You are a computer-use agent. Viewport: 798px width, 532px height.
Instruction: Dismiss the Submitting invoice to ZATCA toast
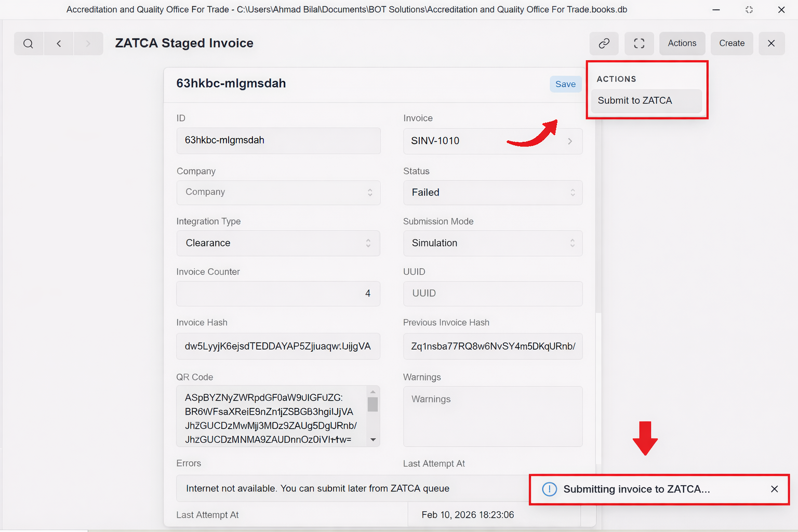click(774, 489)
